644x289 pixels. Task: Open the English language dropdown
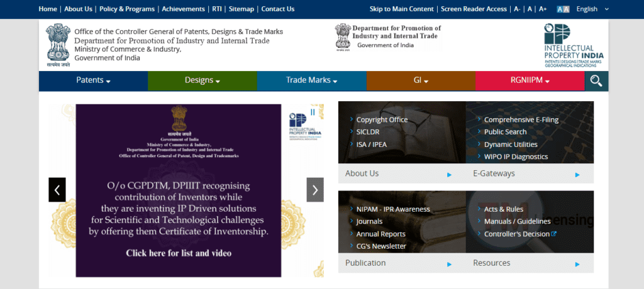pos(592,9)
